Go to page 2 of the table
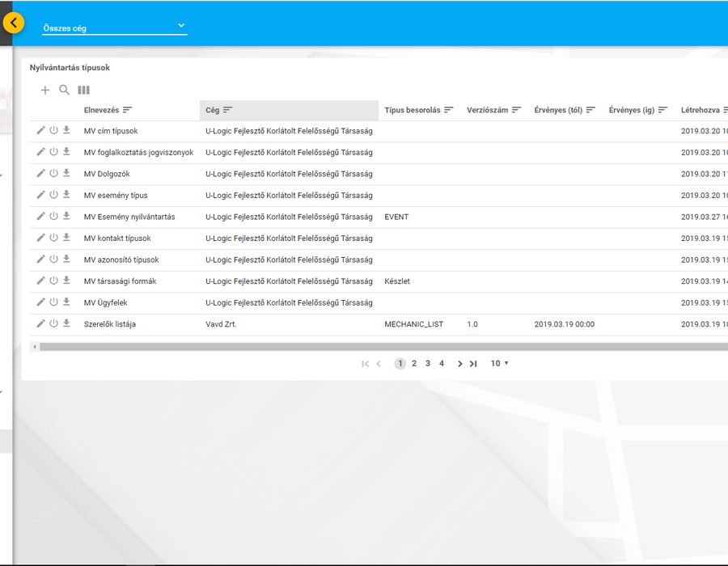 pos(414,363)
